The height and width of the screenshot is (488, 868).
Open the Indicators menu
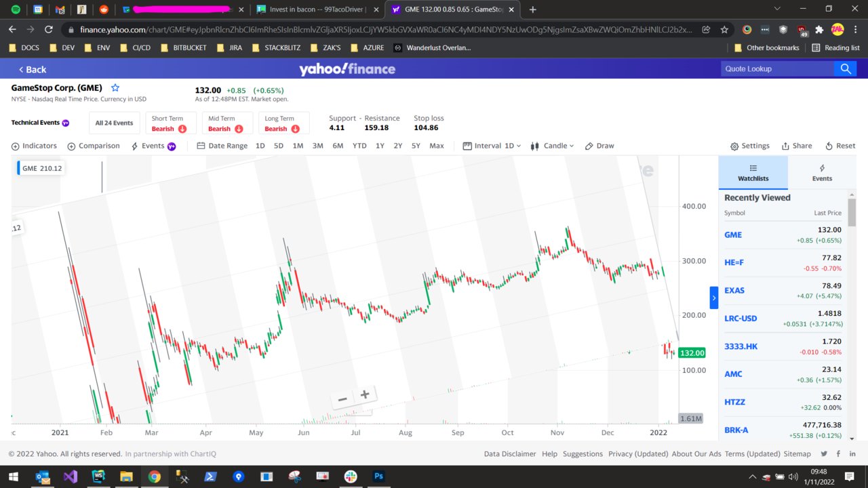(34, 146)
